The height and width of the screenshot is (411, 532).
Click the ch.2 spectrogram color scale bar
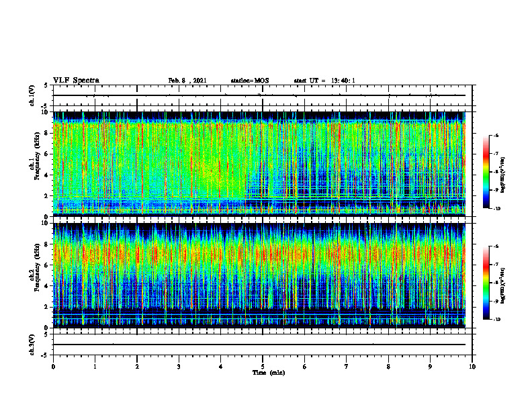pyautogui.click(x=486, y=283)
